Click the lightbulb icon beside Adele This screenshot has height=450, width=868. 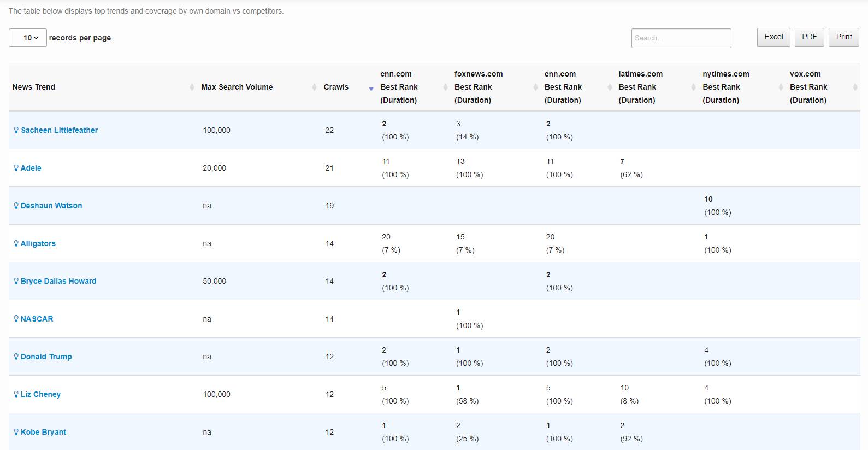pyautogui.click(x=16, y=168)
